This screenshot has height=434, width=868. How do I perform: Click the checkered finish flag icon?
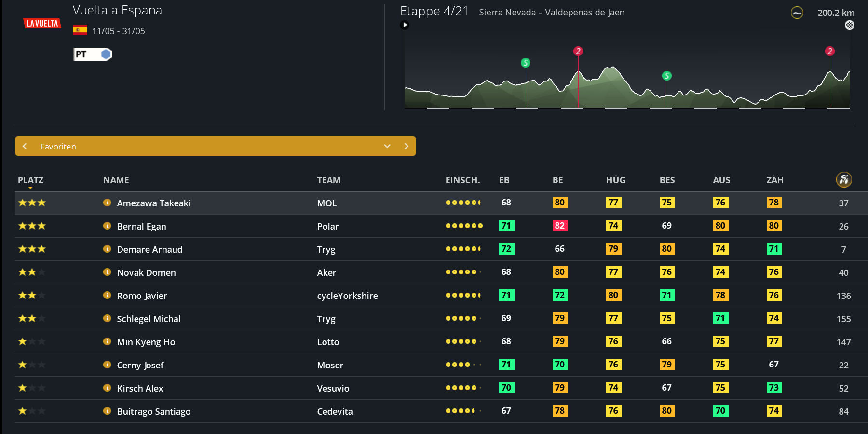click(849, 25)
